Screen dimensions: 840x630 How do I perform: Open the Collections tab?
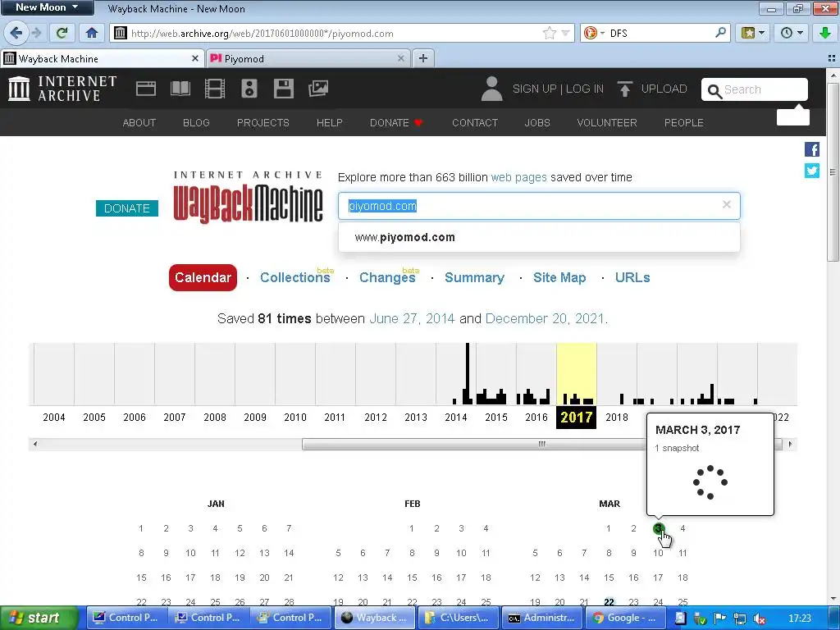point(294,277)
